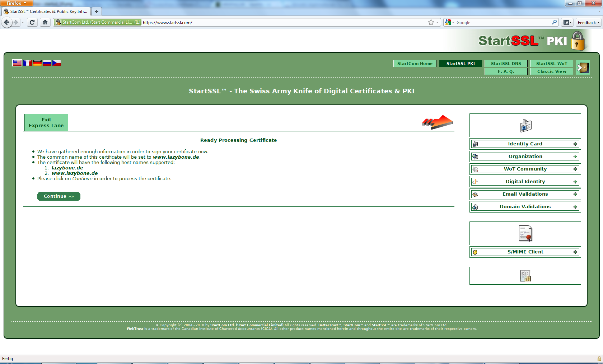Open browser Home page icon
The height and width of the screenshot is (364, 603).
[45, 22]
